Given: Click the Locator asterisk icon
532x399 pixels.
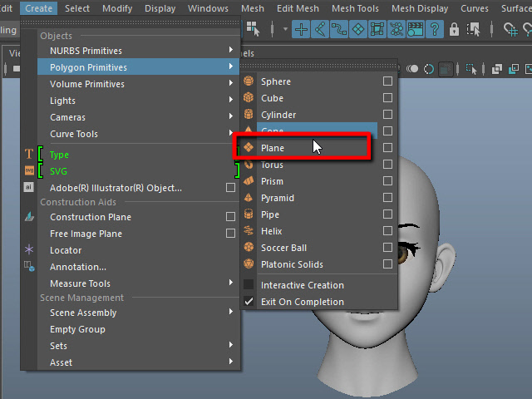Looking at the screenshot, I should click(29, 250).
